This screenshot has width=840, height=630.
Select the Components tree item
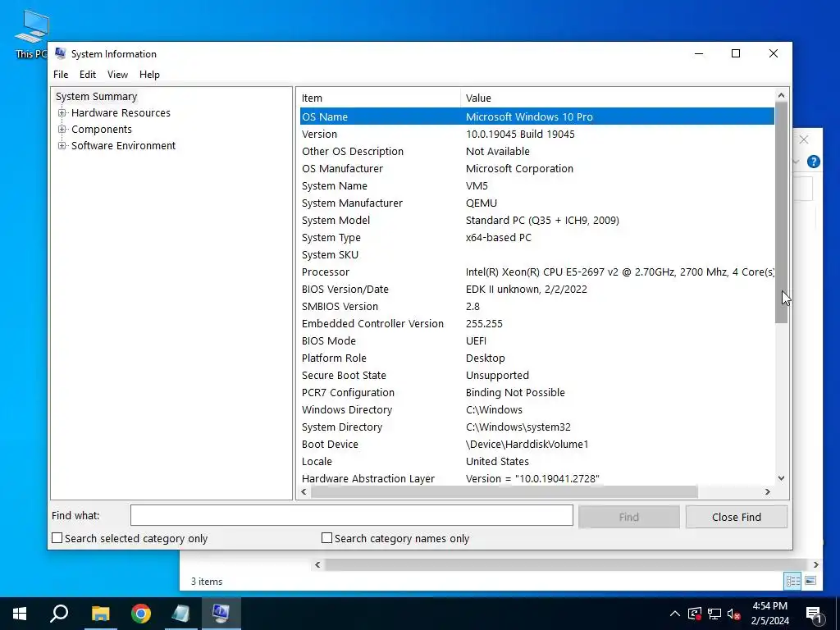point(101,130)
